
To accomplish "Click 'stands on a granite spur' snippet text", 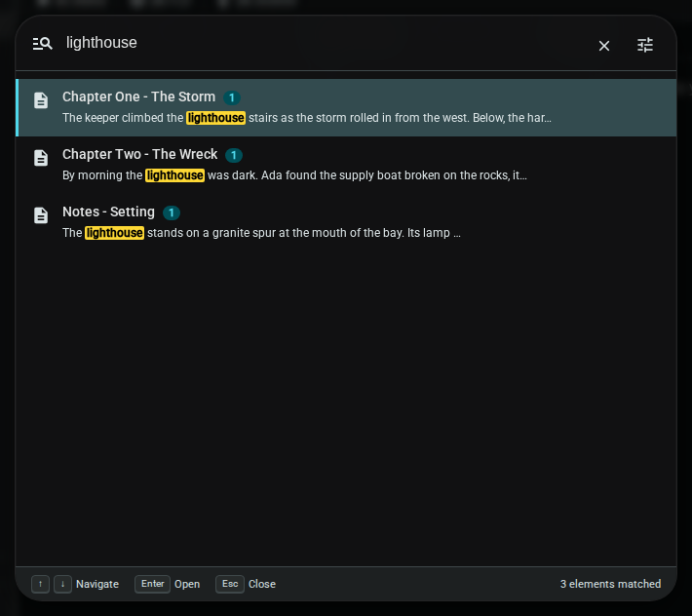I will [x=211, y=233].
